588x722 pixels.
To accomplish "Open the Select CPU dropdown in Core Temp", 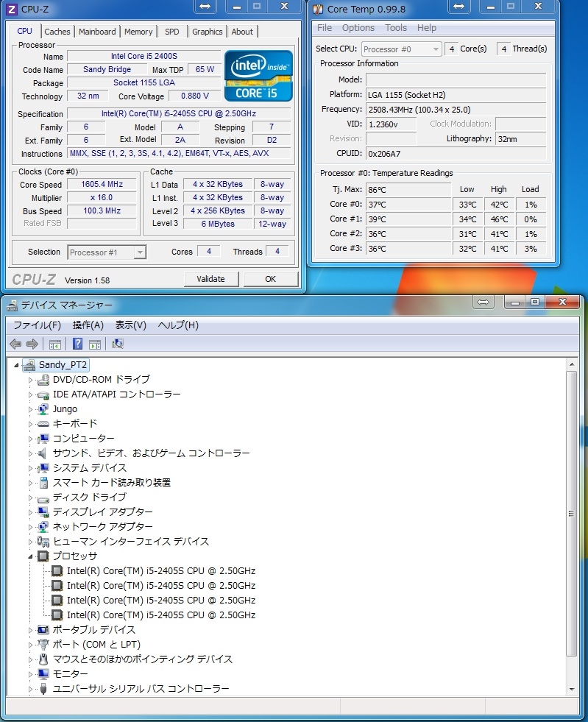I will [401, 49].
